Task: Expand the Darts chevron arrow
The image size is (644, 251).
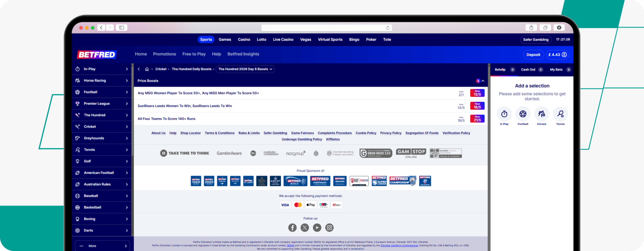Action: tap(127, 230)
